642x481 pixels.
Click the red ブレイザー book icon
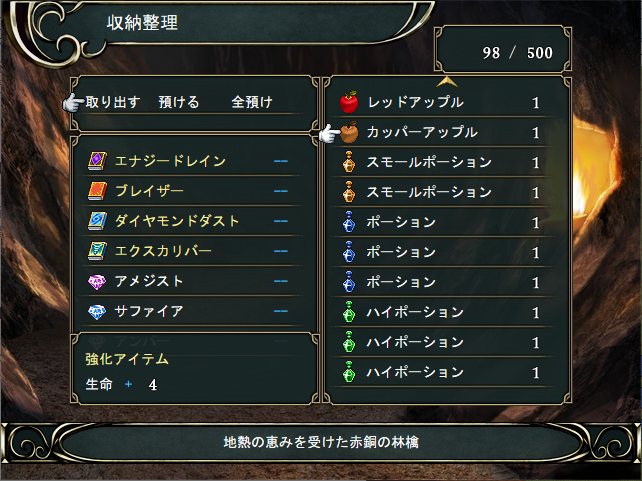pos(97,190)
